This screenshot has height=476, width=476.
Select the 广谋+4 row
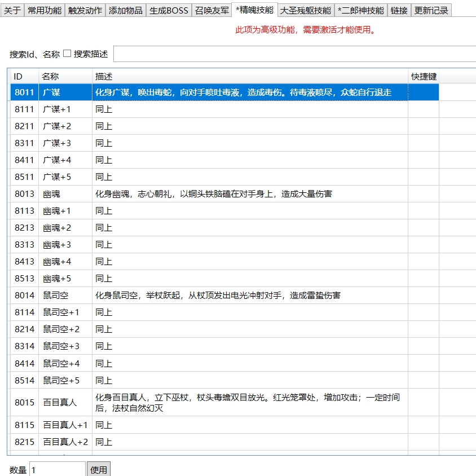click(x=224, y=160)
